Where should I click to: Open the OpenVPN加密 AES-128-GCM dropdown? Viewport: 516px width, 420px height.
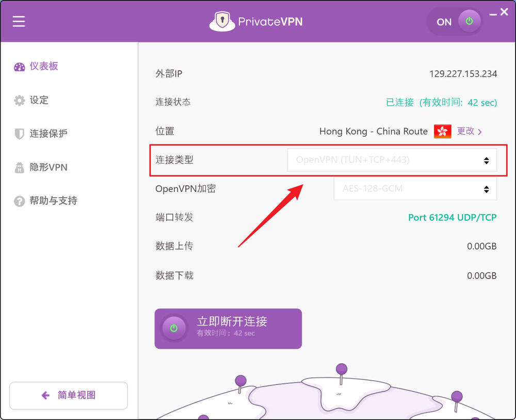pyautogui.click(x=415, y=189)
